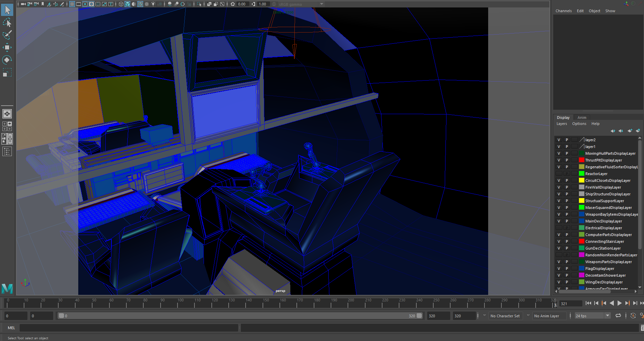
Task: Show the hidden ReactorLayer
Action: (559, 174)
